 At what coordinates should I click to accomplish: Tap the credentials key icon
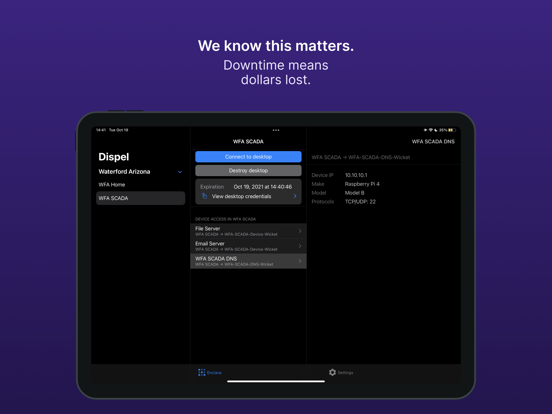point(205,196)
